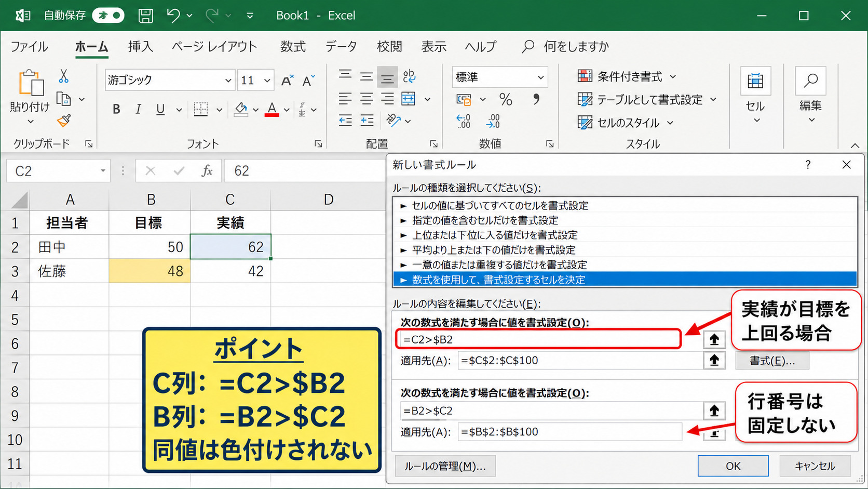Click the Align Left icon

(345, 99)
